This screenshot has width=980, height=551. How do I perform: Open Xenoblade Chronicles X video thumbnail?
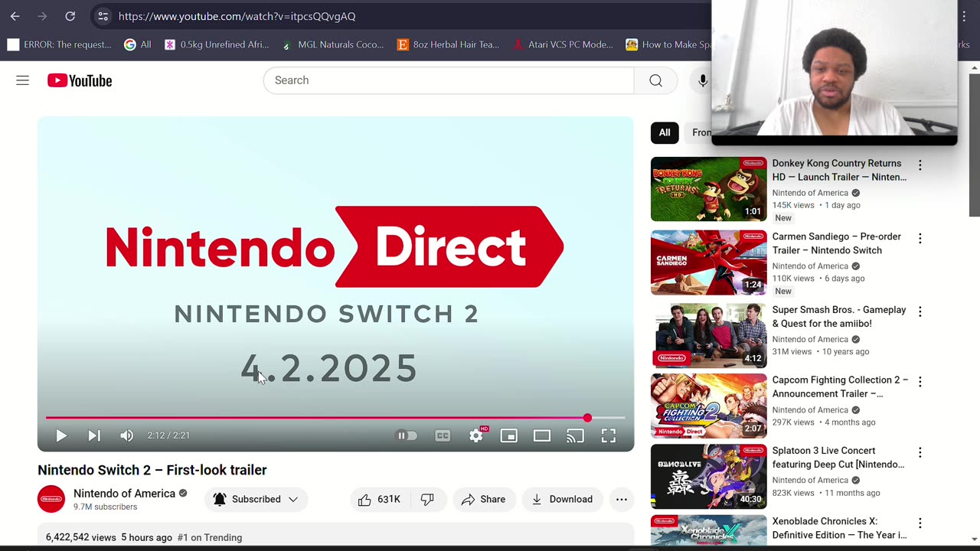tap(708, 530)
